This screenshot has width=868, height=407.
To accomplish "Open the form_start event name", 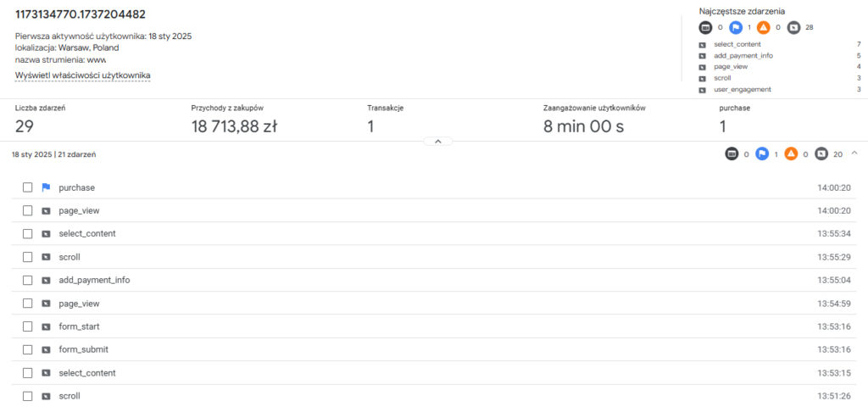I will click(x=80, y=326).
